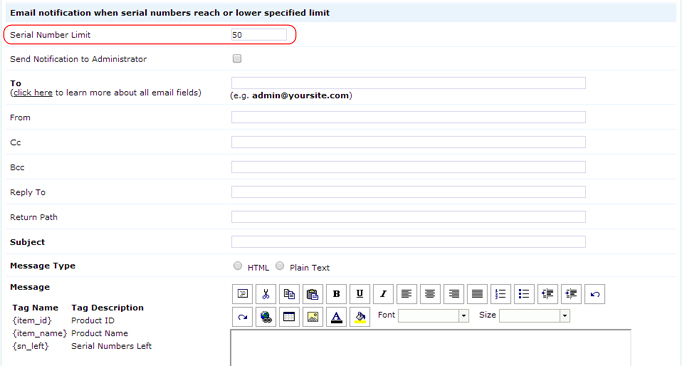Open the 'click here' email fields link
The height and width of the screenshot is (366, 682).
(x=33, y=93)
